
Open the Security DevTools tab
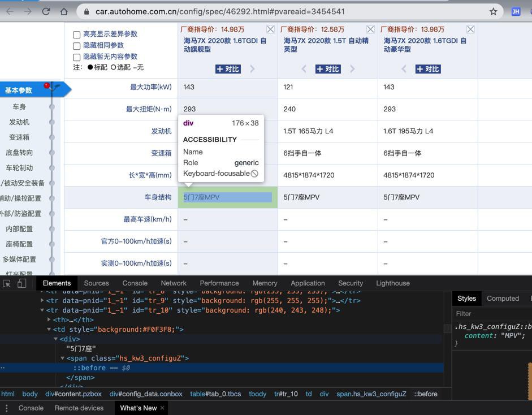[x=351, y=283]
